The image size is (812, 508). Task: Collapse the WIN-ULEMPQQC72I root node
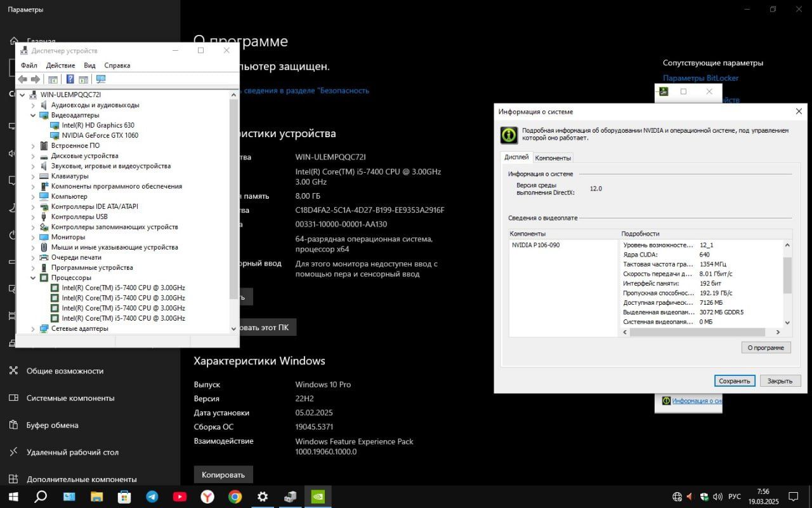[23, 95]
